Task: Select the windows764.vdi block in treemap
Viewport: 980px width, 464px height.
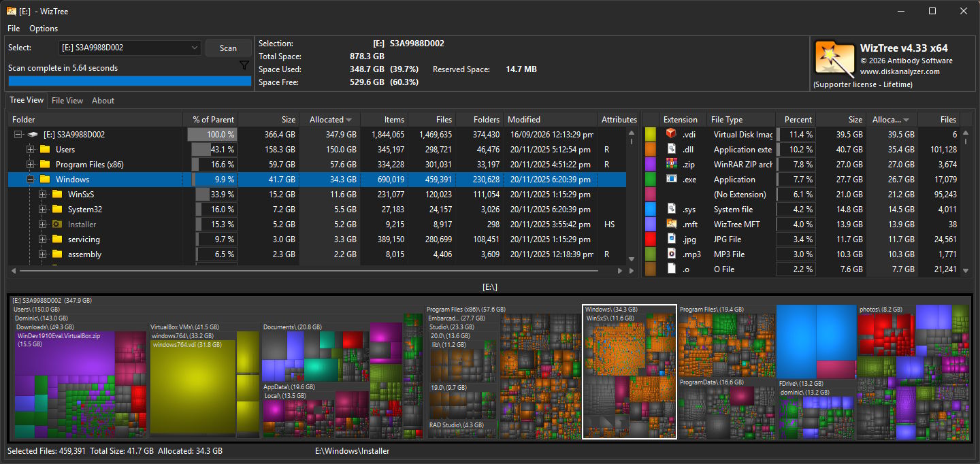Action: coord(193,388)
